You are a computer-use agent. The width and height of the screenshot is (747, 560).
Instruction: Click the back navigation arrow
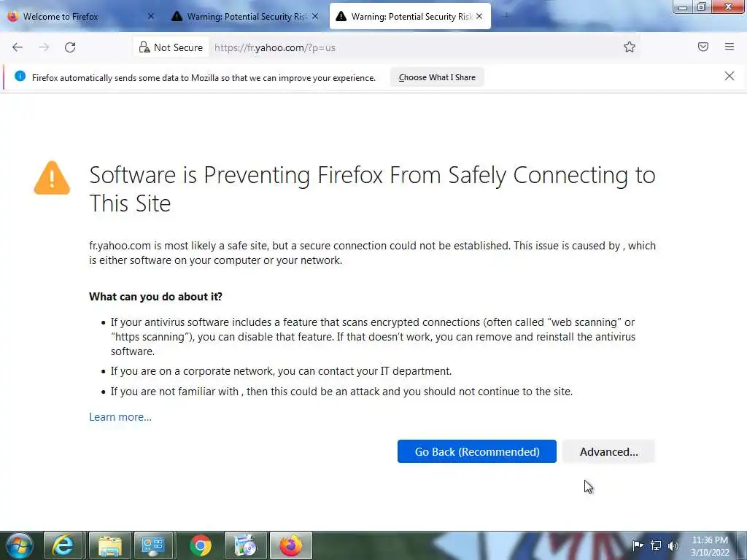click(18, 47)
